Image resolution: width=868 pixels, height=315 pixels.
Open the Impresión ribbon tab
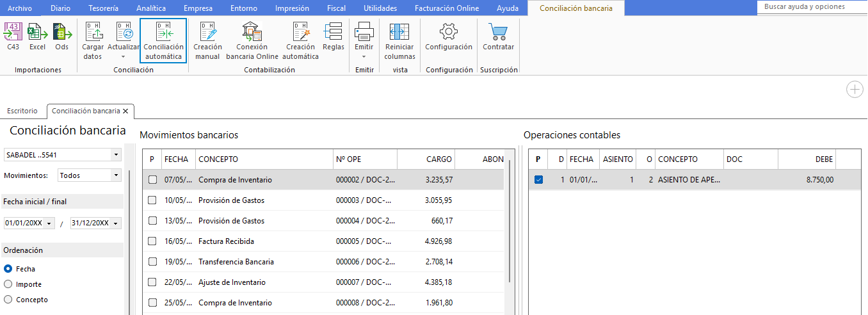292,8
